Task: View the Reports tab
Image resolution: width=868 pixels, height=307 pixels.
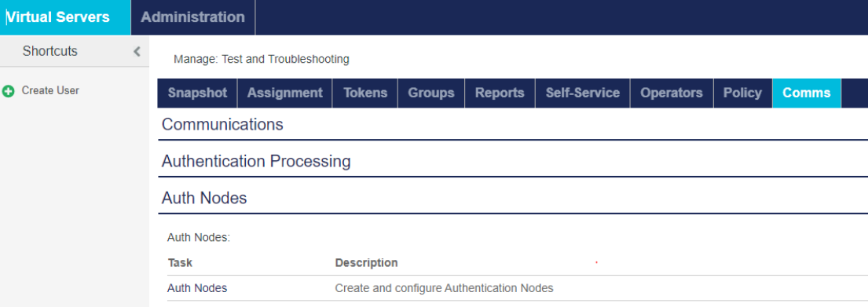Action: [x=500, y=93]
